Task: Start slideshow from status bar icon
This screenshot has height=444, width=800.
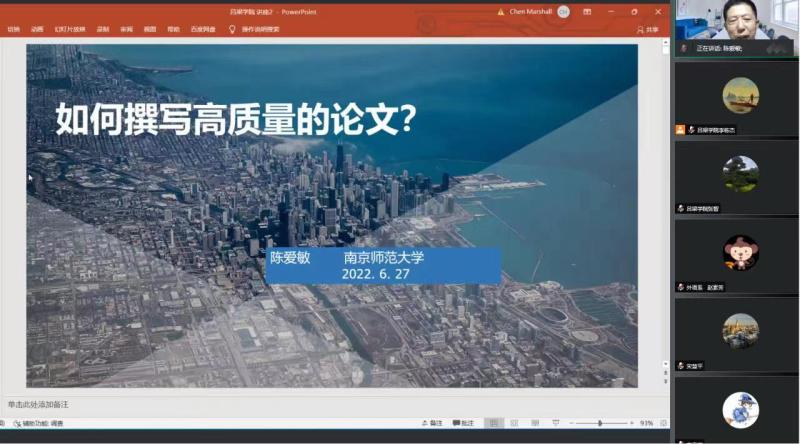Action: point(556,423)
